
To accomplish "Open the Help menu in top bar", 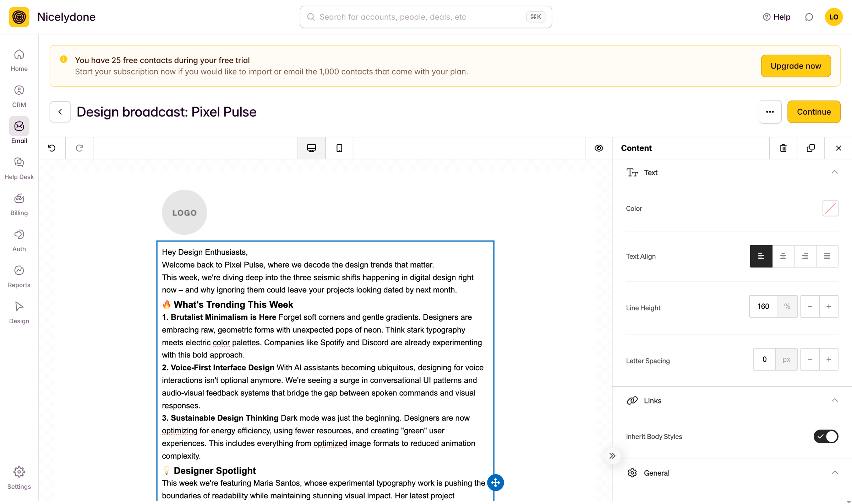I will point(776,17).
